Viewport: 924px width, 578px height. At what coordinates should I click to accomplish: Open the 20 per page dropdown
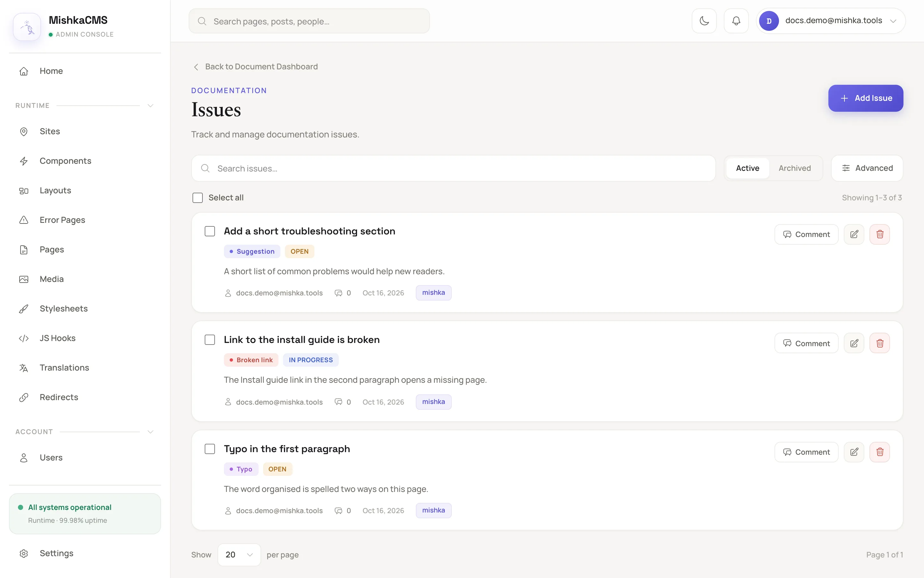tap(239, 554)
